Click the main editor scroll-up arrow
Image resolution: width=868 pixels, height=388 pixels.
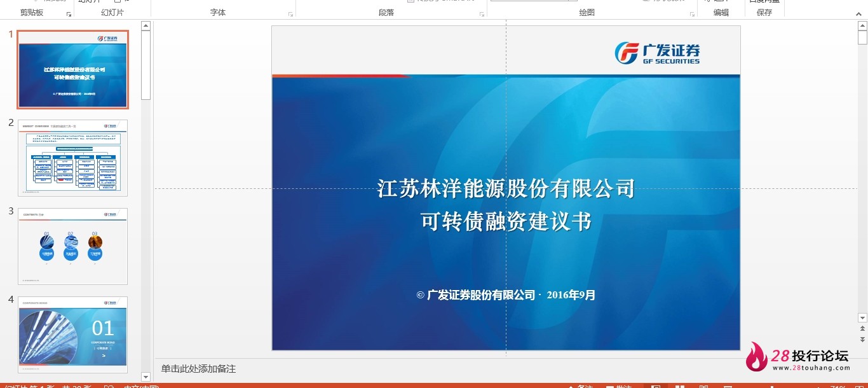(x=862, y=25)
